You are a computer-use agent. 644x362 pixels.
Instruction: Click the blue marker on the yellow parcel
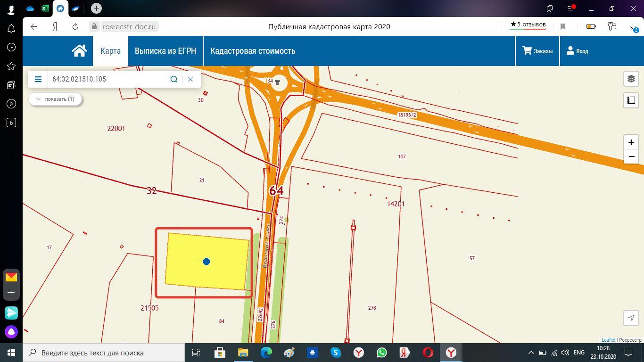coord(206,262)
